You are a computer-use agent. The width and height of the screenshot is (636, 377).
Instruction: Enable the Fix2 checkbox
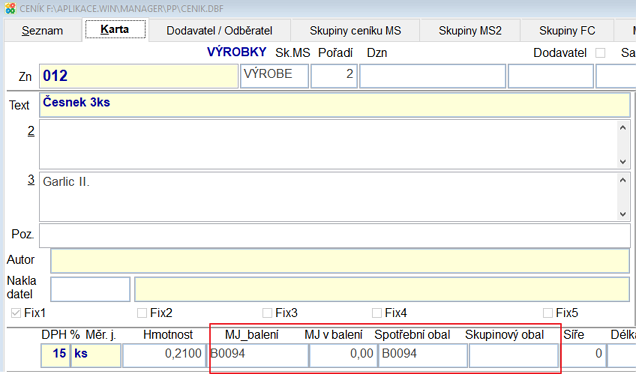pos(142,313)
